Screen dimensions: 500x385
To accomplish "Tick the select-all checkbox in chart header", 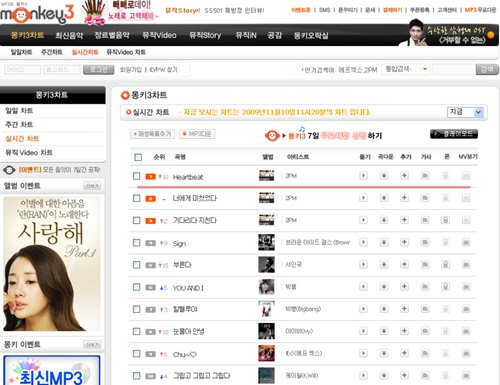I will point(138,157).
